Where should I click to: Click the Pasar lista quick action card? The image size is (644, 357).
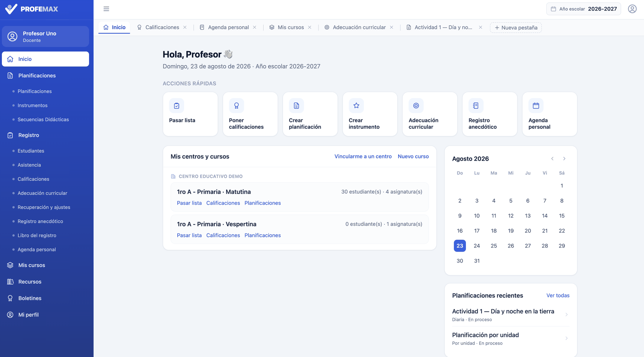click(x=190, y=114)
